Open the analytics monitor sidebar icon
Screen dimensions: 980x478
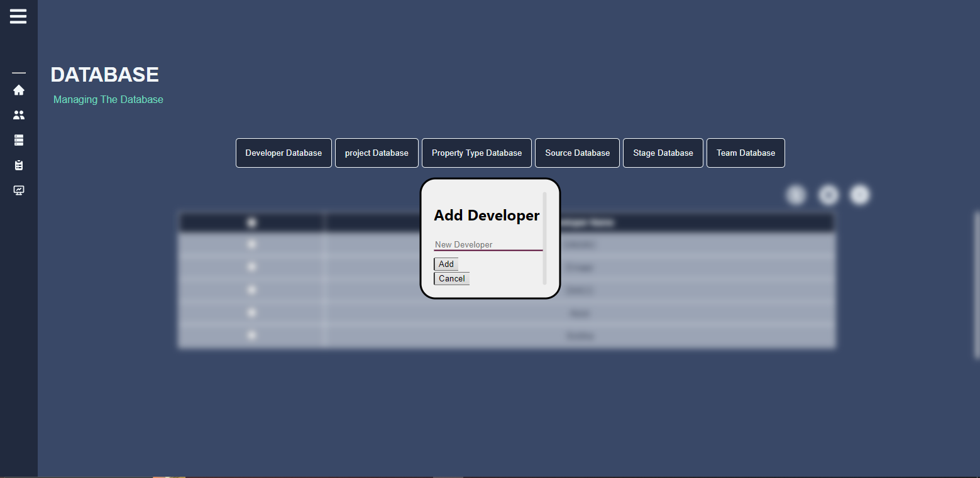pos(19,190)
